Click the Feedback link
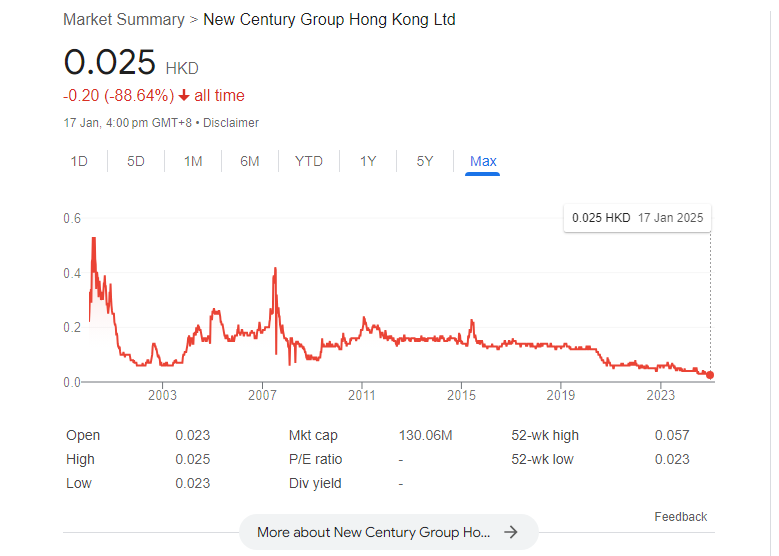The image size is (779, 556). [681, 517]
